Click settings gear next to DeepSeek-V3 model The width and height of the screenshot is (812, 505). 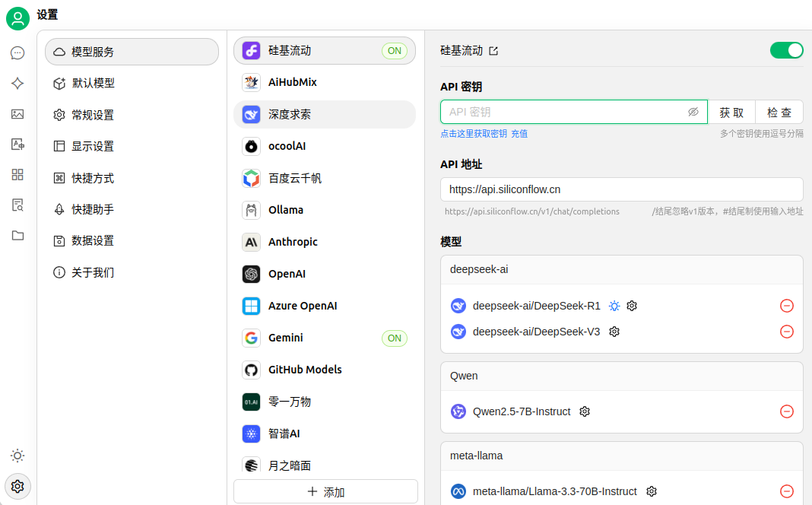click(614, 332)
